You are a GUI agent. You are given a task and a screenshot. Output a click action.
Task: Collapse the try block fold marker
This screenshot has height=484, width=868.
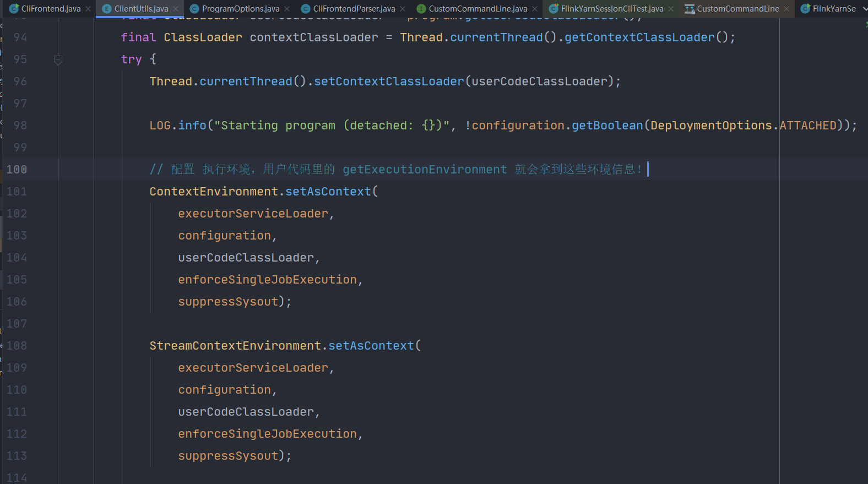pos(58,59)
